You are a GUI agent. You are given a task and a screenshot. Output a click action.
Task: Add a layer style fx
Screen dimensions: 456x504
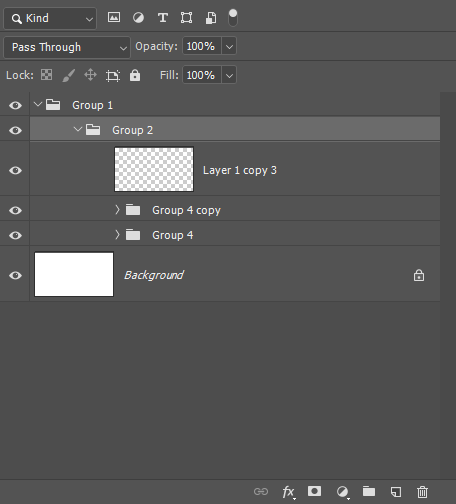tap(289, 492)
